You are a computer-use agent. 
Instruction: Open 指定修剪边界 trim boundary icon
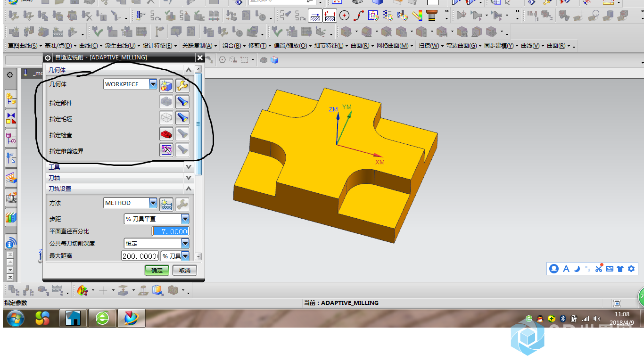tap(166, 150)
